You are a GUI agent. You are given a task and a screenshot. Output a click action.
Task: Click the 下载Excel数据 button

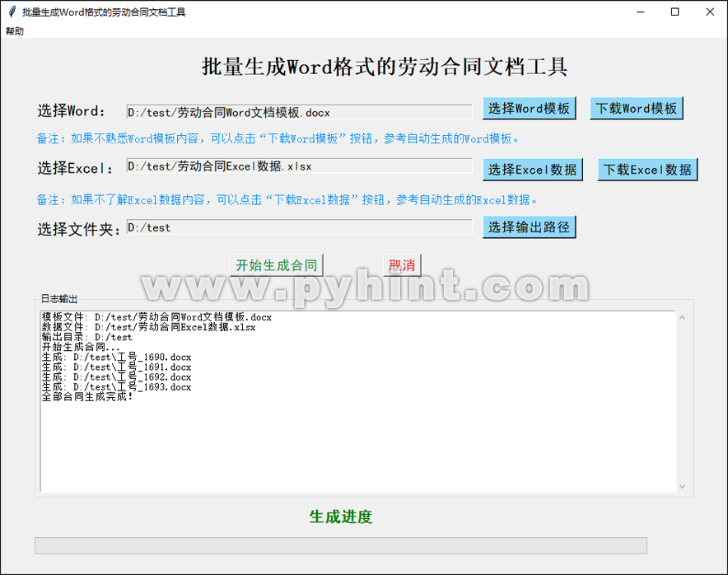tap(647, 170)
